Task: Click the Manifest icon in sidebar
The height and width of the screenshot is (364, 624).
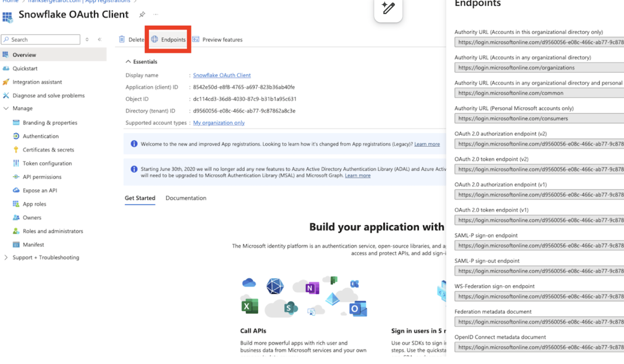Action: click(x=16, y=245)
